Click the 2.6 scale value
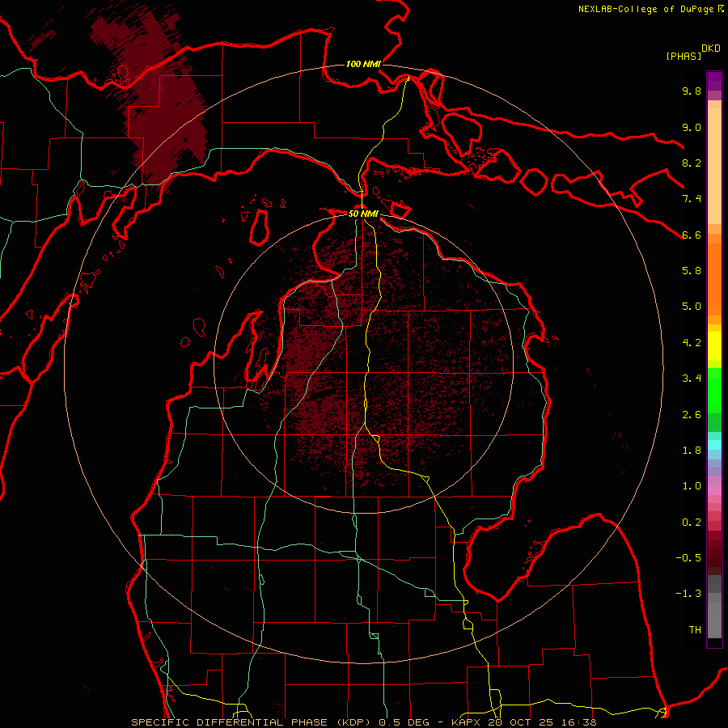The image size is (728, 728). pos(692,415)
